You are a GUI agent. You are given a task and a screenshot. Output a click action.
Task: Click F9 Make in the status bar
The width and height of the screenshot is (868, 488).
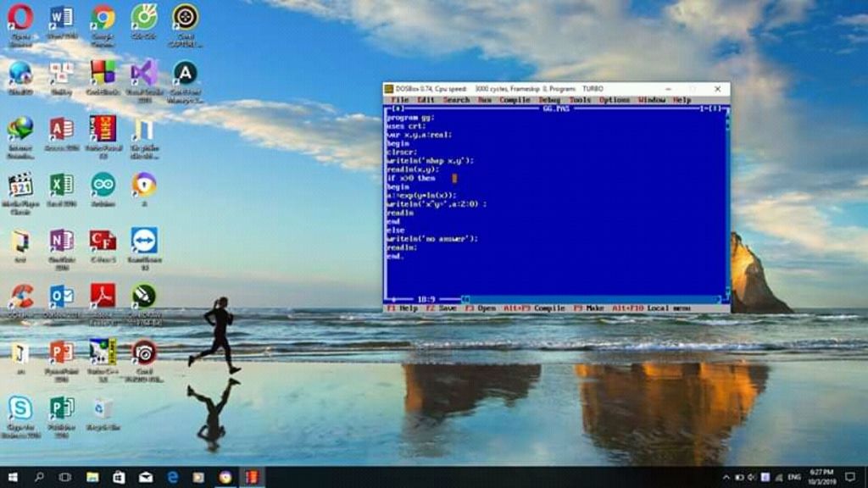click(588, 308)
